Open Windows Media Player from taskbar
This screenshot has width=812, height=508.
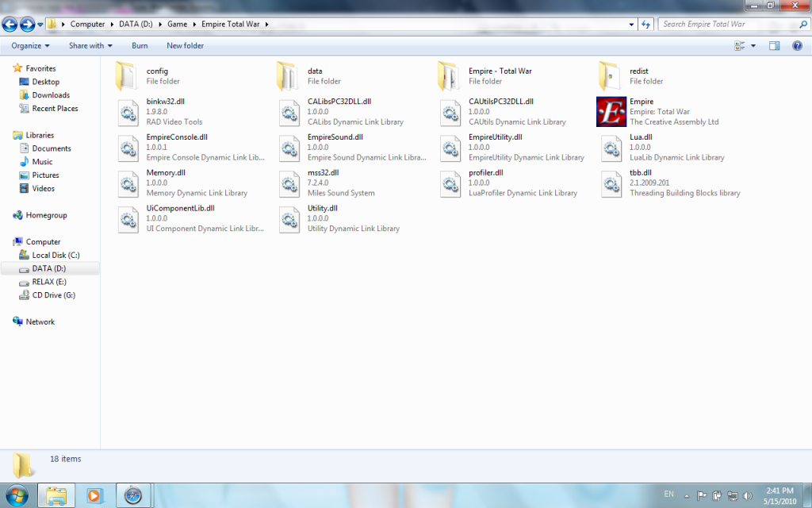click(x=94, y=496)
